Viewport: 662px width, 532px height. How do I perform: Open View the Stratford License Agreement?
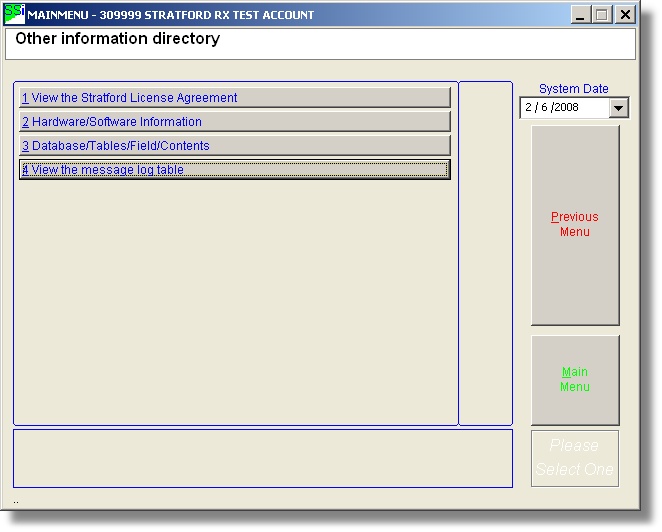pos(235,98)
